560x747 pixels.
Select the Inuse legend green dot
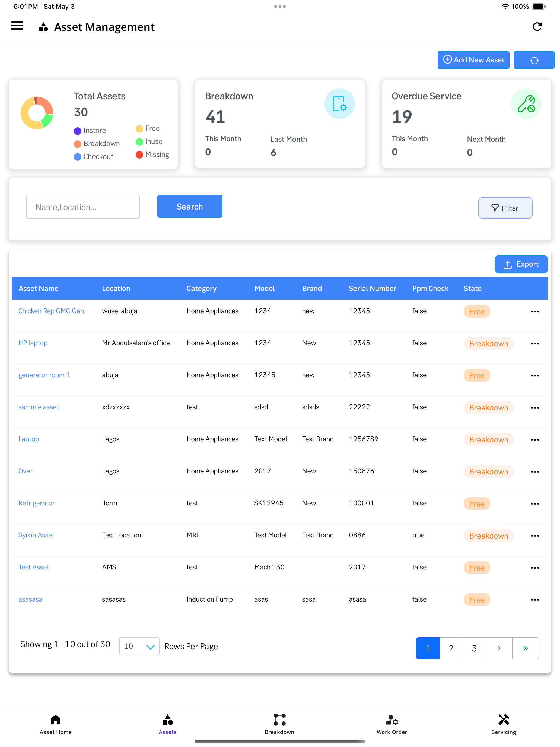click(x=139, y=141)
